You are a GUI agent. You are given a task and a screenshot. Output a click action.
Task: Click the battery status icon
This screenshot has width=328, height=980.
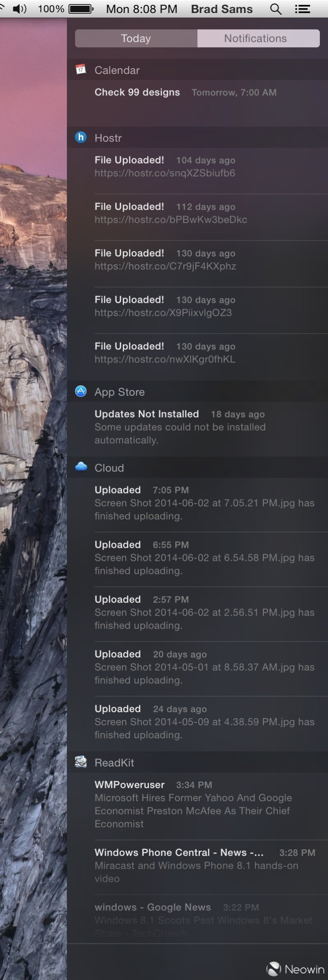coord(80,9)
